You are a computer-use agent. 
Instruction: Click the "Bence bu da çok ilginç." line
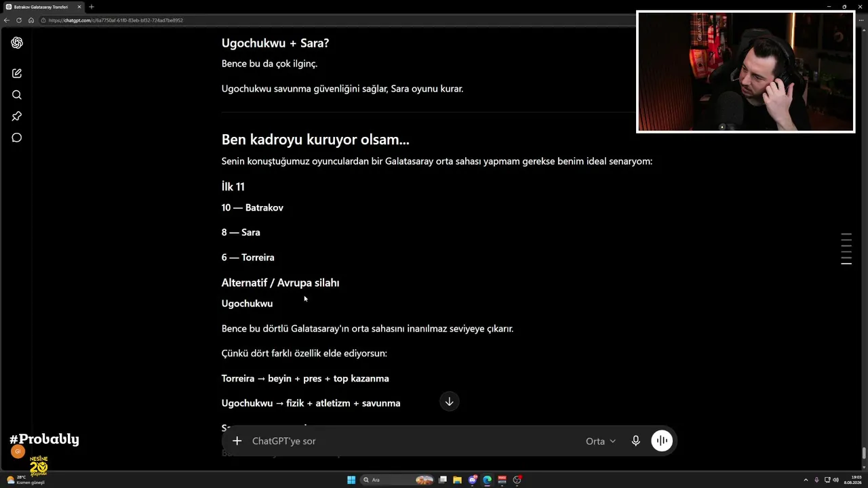269,64
